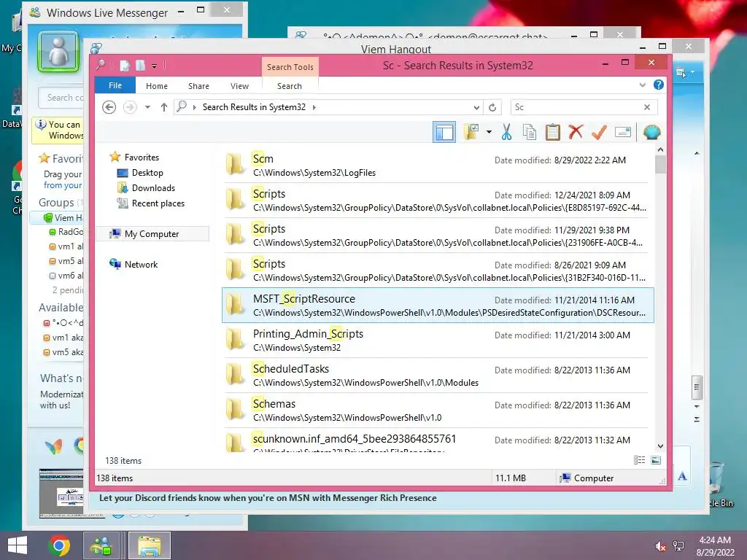Click breadcrumb arrow after Search Results in System32
This screenshot has width=747, height=560.
click(314, 107)
